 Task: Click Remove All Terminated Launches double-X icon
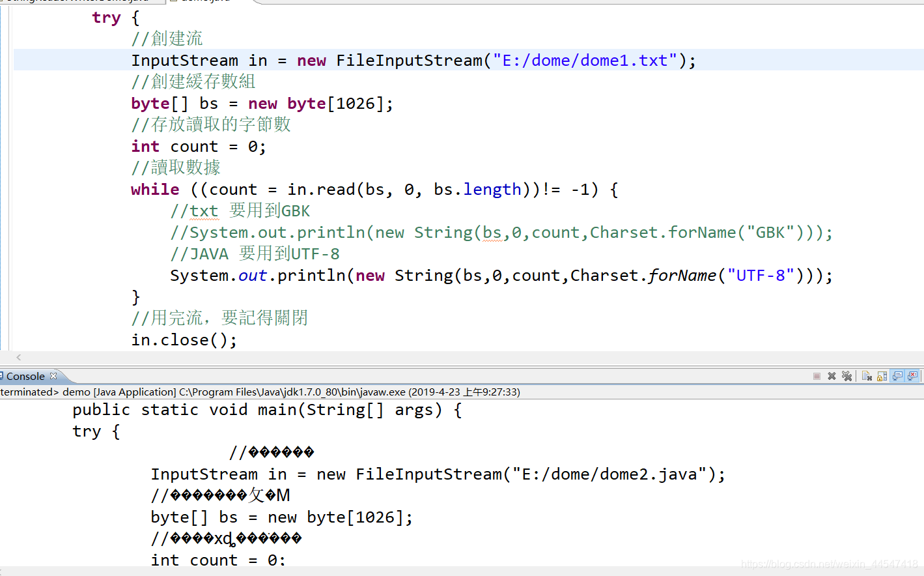[x=847, y=376]
